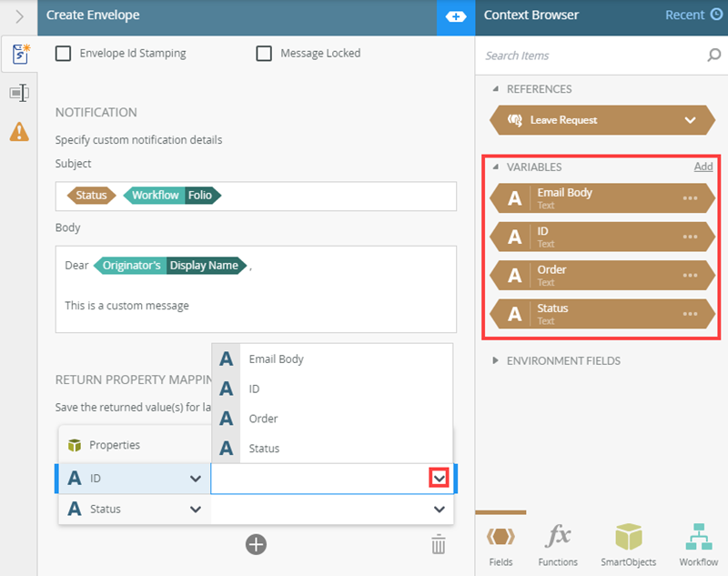Screen dimensions: 728x576
Task: Toggle the Context Browser blue button
Action: pos(456,17)
